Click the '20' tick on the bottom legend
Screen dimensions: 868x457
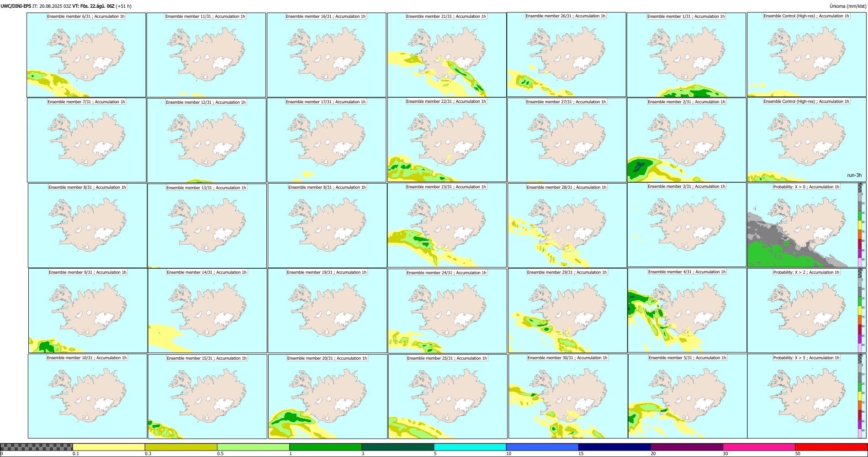coord(653,454)
